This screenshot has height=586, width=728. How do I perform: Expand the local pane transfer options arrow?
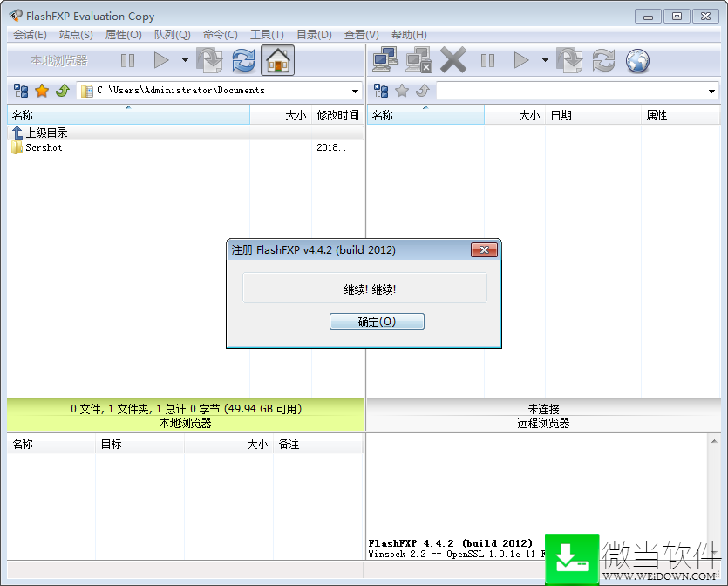click(x=185, y=60)
